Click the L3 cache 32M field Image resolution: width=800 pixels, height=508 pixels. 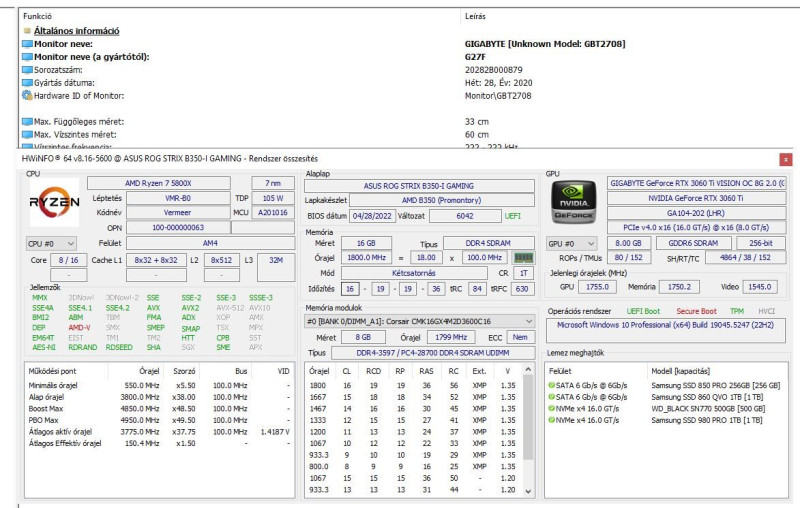click(276, 267)
